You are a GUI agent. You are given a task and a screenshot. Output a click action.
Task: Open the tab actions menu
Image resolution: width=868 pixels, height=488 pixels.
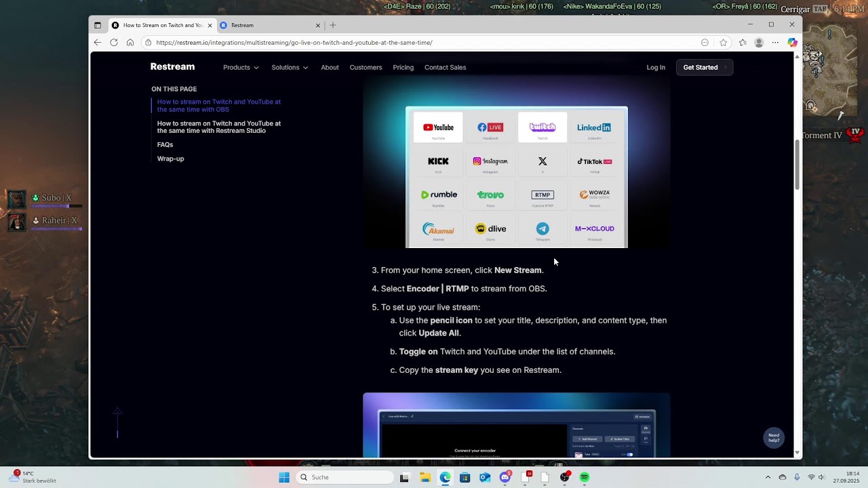click(x=98, y=25)
